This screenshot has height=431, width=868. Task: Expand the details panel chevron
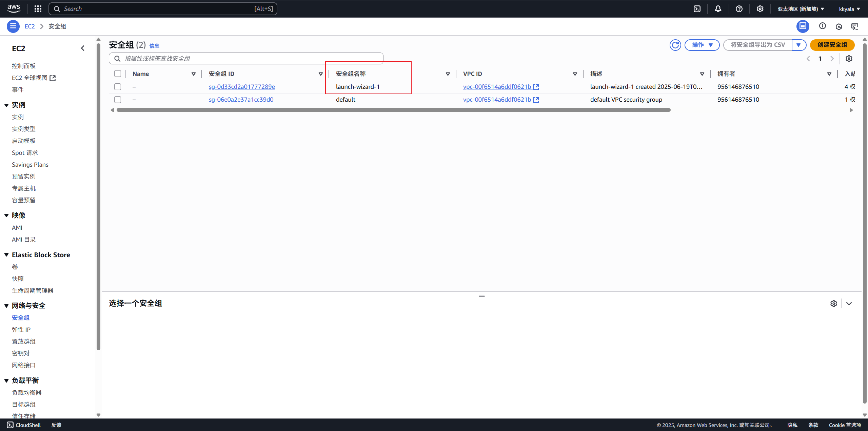(x=849, y=304)
